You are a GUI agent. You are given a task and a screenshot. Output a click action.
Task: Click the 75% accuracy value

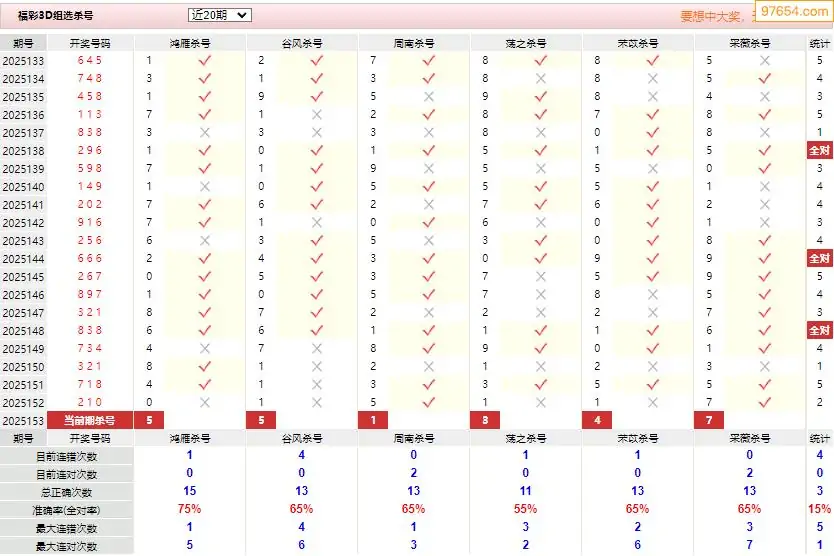(189, 509)
